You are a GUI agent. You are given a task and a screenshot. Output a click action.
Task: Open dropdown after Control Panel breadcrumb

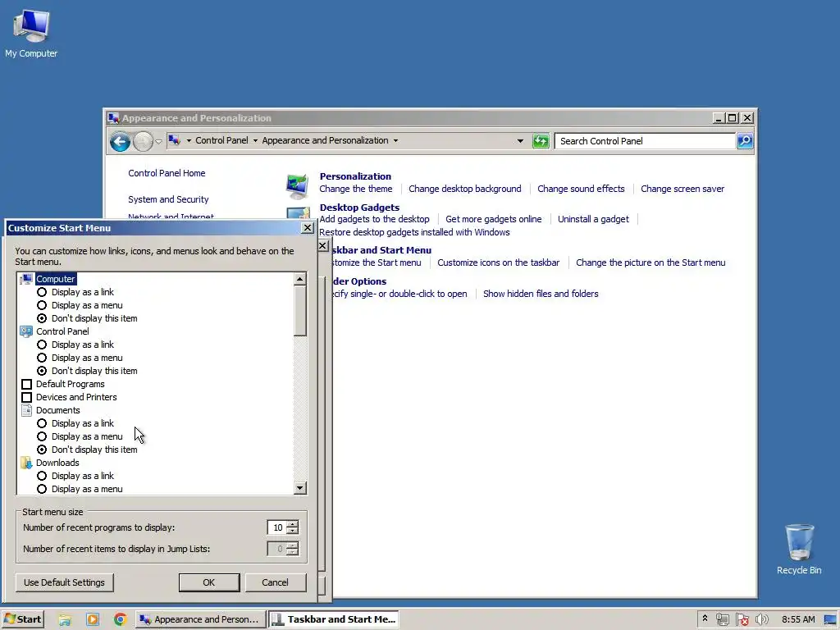[x=255, y=141]
